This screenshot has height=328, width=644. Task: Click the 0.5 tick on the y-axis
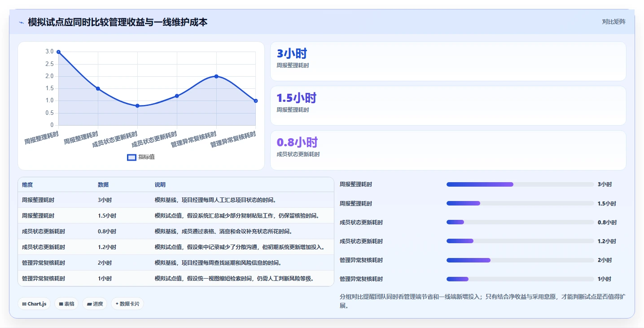pyautogui.click(x=49, y=113)
